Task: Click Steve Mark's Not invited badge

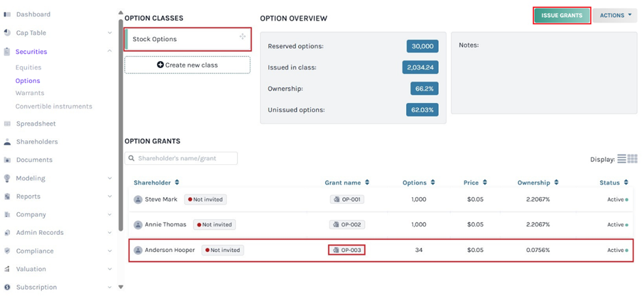Action: [x=205, y=199]
